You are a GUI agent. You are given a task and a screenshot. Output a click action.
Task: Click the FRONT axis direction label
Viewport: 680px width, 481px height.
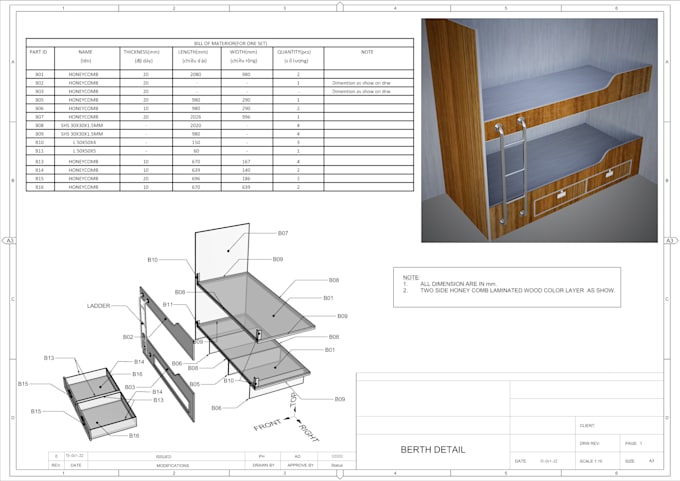pos(267,425)
